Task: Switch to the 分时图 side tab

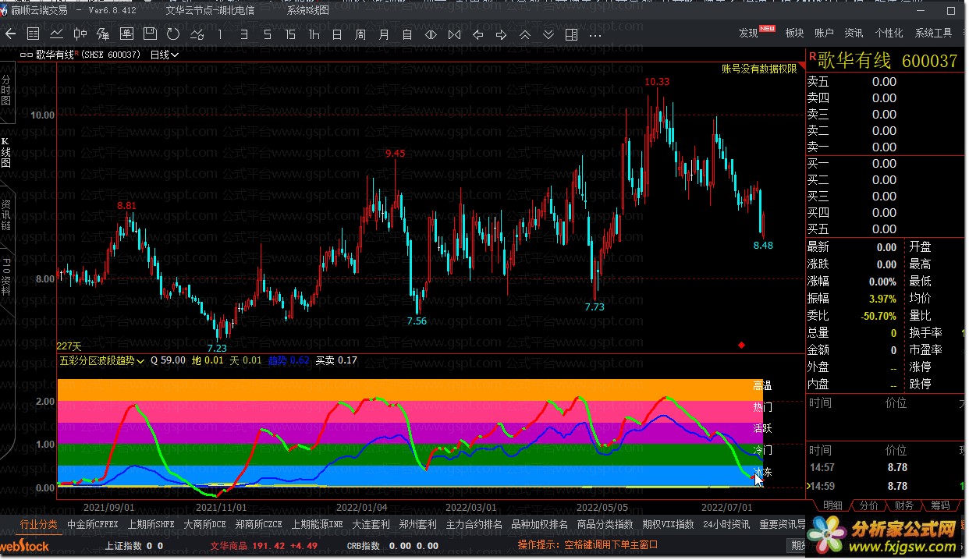Action: [6, 90]
